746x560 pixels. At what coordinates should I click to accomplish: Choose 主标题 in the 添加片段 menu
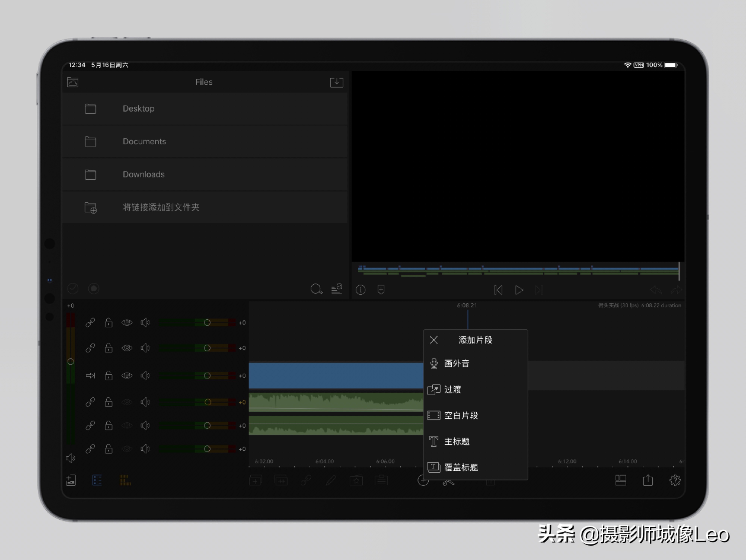click(457, 441)
